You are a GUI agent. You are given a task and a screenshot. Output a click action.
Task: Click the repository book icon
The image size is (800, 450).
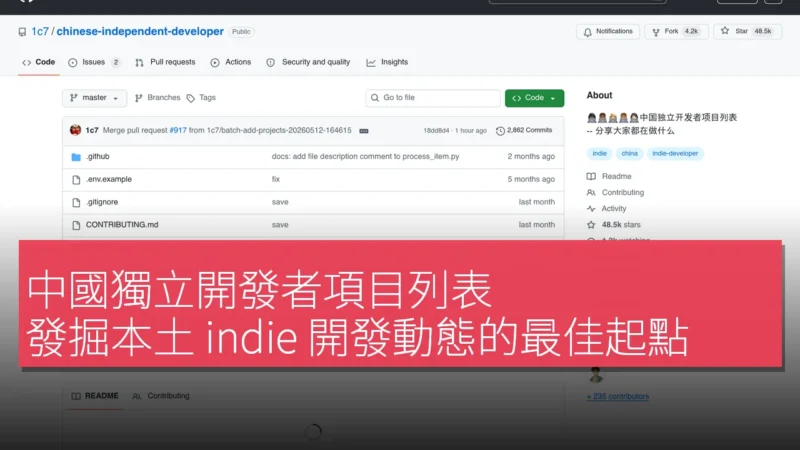click(22, 32)
